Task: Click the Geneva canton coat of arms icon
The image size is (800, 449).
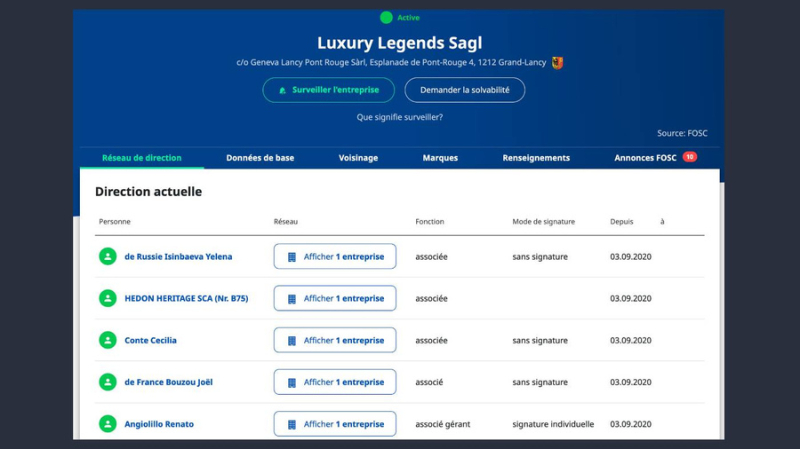Action: click(557, 63)
